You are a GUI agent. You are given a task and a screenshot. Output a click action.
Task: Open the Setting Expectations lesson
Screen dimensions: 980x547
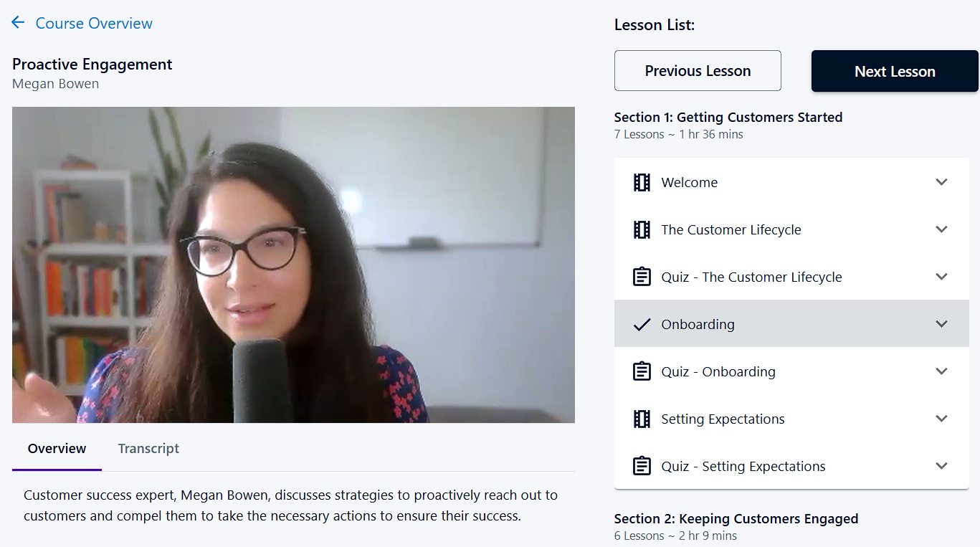pos(723,419)
